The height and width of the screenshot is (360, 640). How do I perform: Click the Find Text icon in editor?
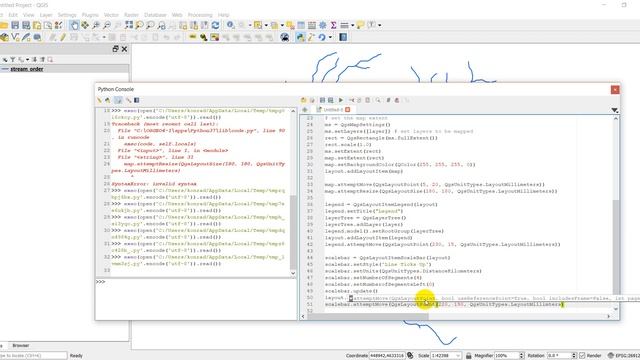tap(378, 100)
